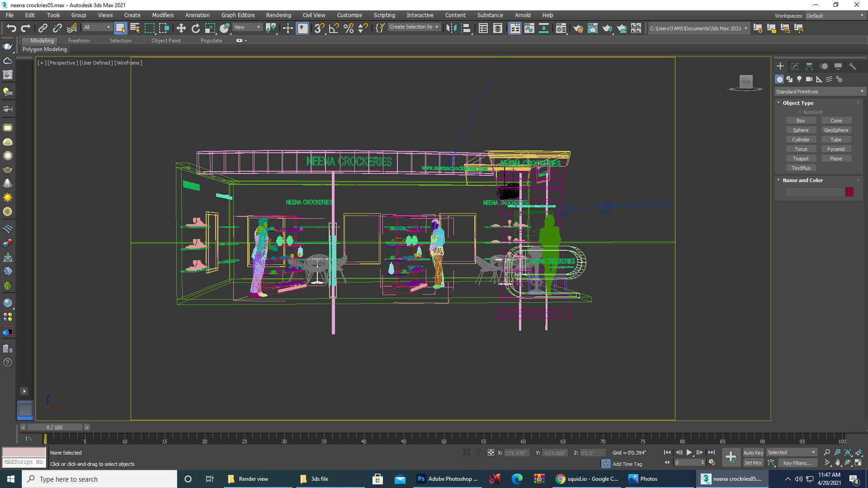Image resolution: width=868 pixels, height=488 pixels.
Task: Click the viewport ViewCube
Action: [746, 82]
